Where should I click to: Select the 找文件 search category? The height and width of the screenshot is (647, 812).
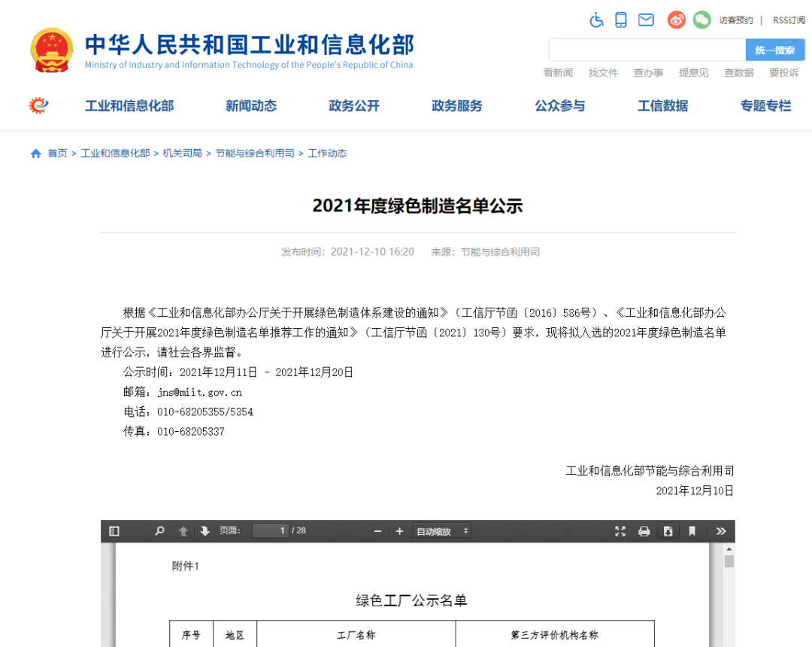click(603, 72)
